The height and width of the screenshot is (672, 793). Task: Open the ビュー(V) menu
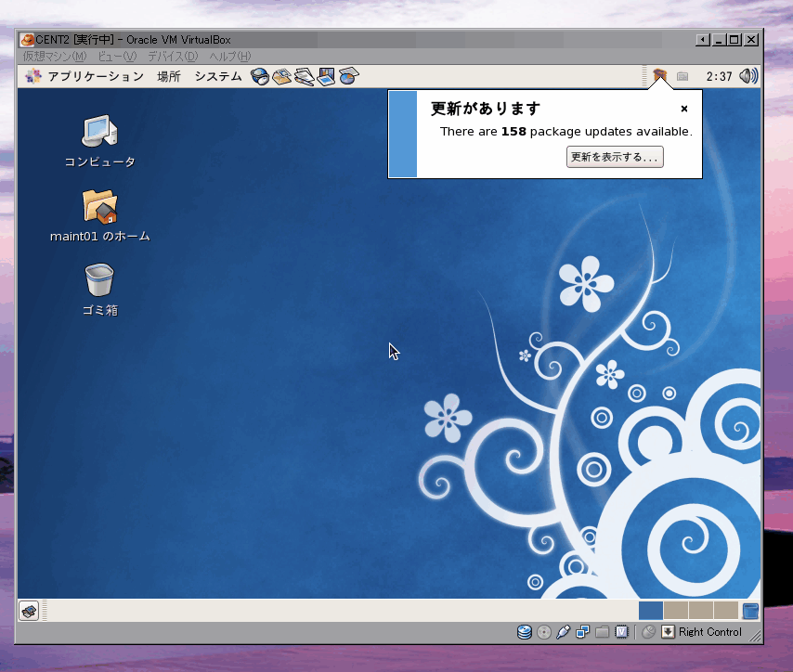117,56
